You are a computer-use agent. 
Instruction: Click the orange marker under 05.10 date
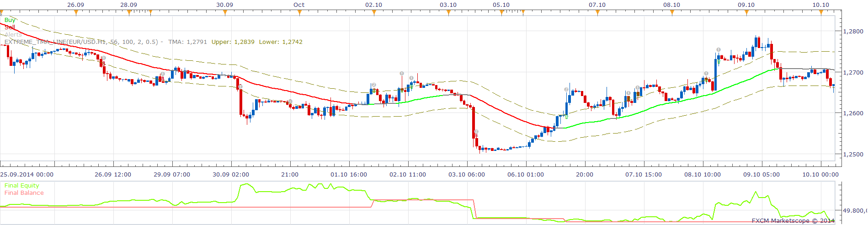[x=502, y=13]
